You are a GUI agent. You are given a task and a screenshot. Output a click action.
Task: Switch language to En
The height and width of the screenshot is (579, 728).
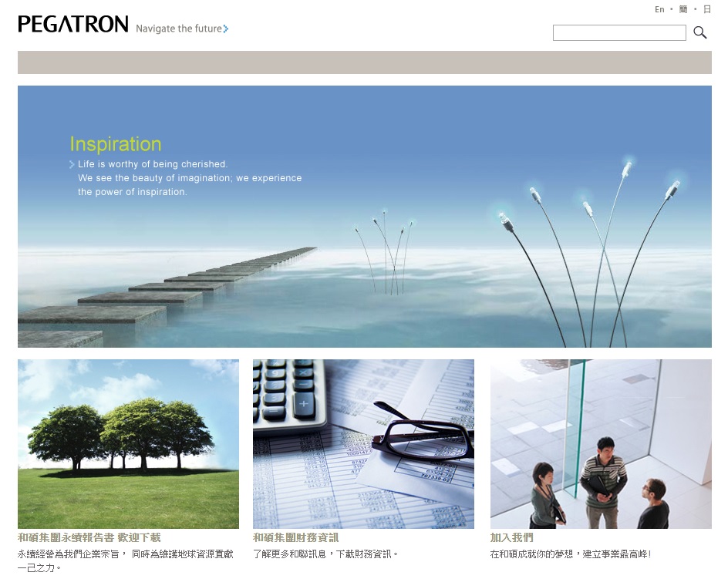point(659,9)
